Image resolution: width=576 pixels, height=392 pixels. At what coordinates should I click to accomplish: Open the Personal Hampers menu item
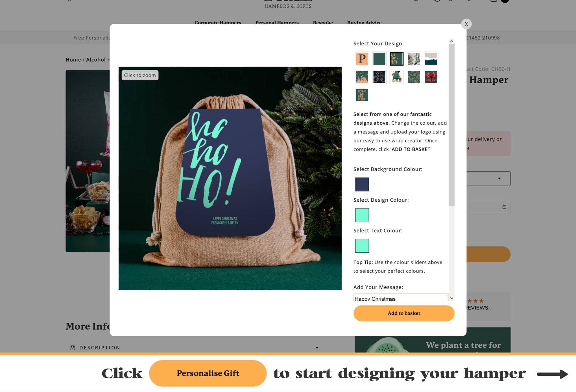click(277, 23)
